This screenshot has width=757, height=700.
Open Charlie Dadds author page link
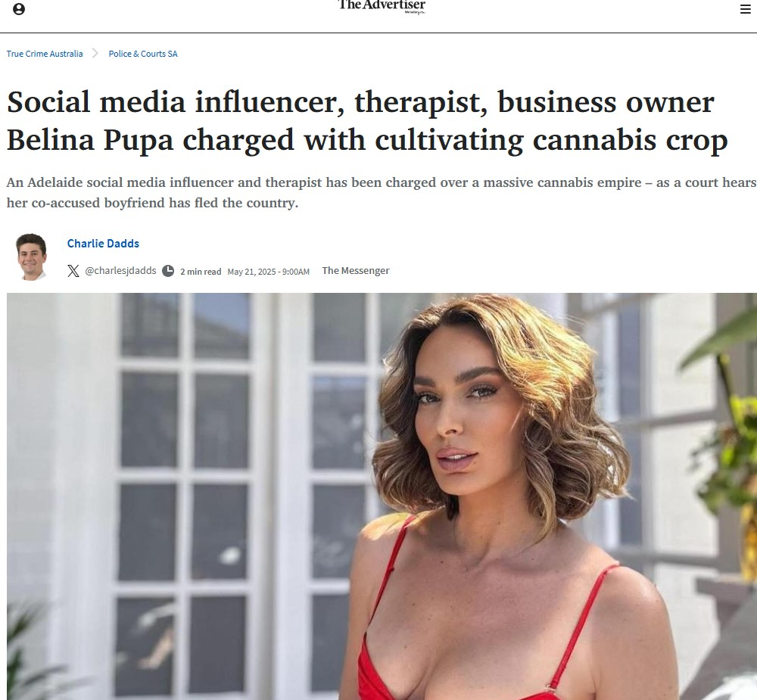103,244
